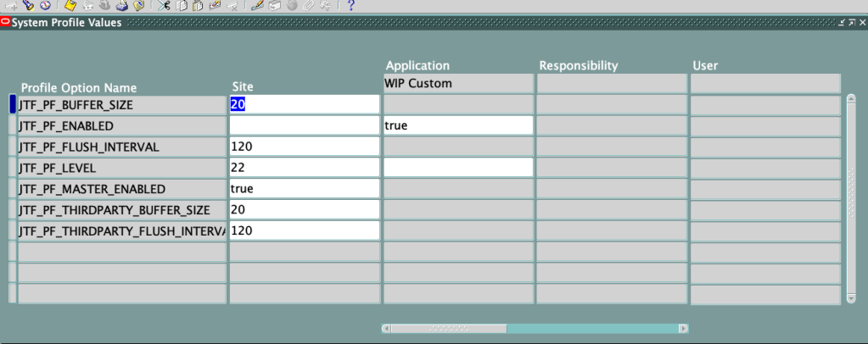Select the JTF_PF_THIRDPARTY_BUFFER_SIZE profile name row
The width and height of the screenshot is (868, 344).
[x=122, y=209]
